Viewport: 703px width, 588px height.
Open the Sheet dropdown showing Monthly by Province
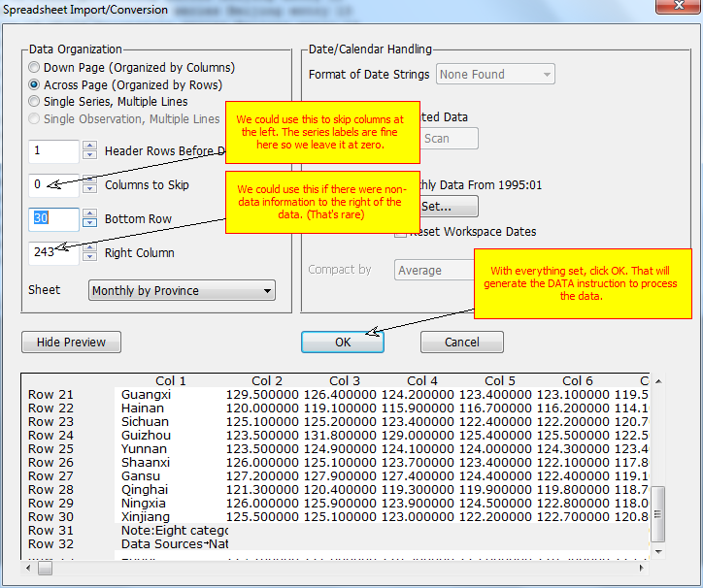[x=182, y=290]
